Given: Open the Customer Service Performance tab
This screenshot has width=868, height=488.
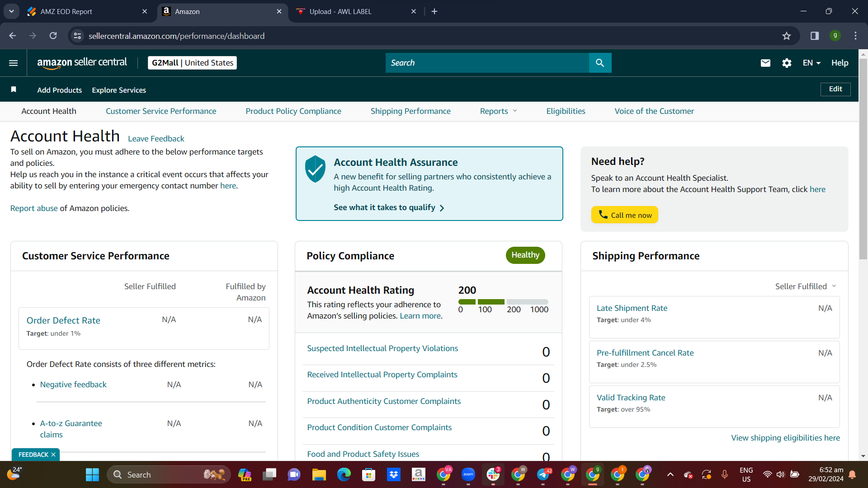Looking at the screenshot, I should (x=161, y=111).
